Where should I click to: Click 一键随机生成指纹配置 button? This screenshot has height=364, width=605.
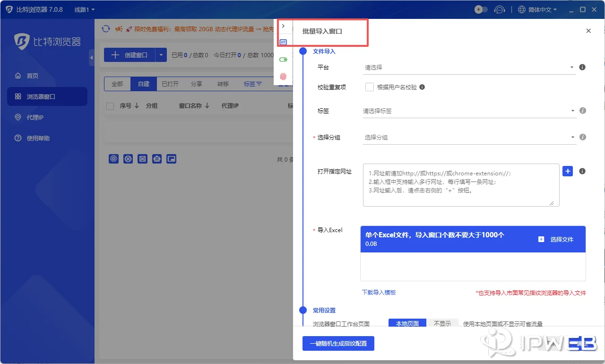(338, 344)
